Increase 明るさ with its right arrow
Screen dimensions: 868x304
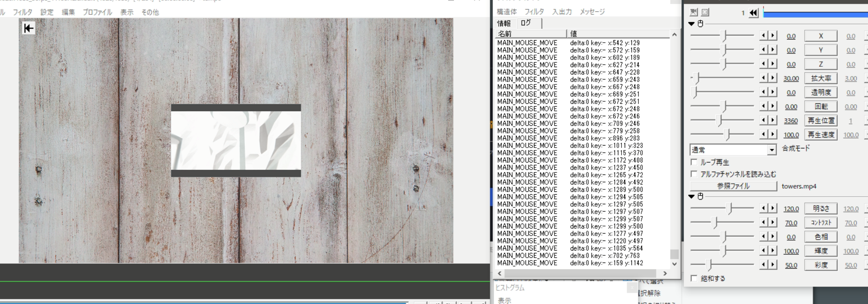coord(772,208)
